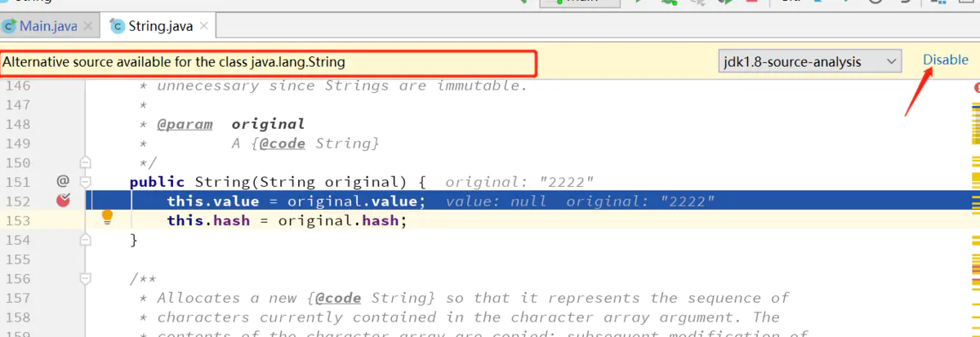Collapse the Javadoc fold marker on line 150
This screenshot has height=337, width=980.
pyautogui.click(x=86, y=162)
